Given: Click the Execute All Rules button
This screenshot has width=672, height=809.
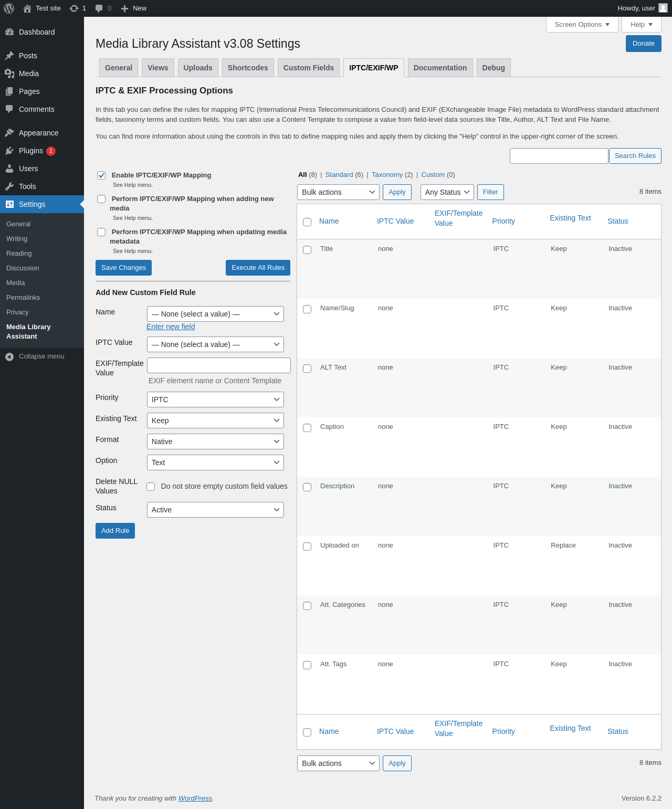Looking at the screenshot, I should click(258, 268).
